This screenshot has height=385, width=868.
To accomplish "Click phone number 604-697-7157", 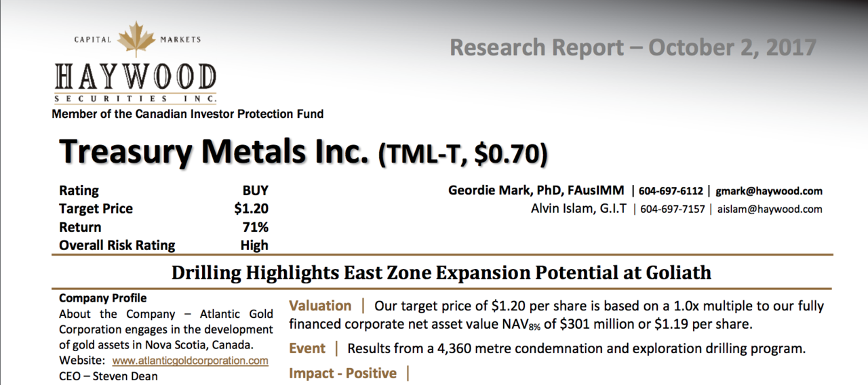I will (x=673, y=209).
